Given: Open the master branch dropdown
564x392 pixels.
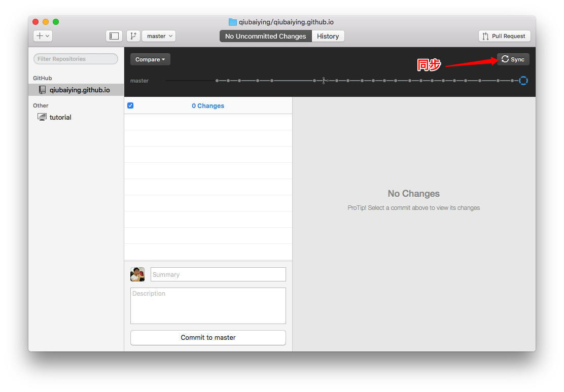Looking at the screenshot, I should tap(159, 36).
